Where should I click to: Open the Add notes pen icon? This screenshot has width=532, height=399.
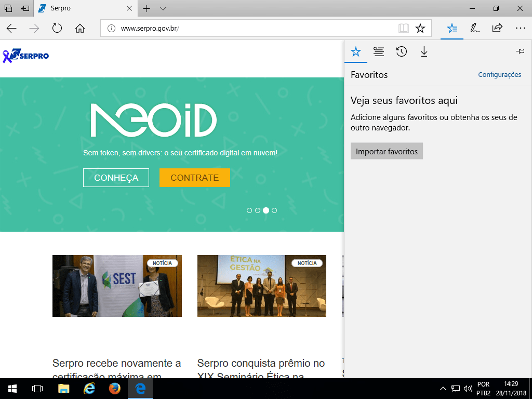pyautogui.click(x=474, y=29)
